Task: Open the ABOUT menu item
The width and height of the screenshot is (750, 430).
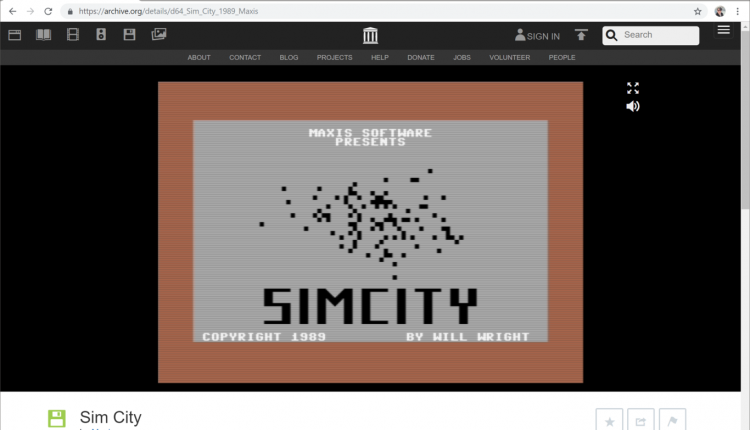Action: coord(199,57)
